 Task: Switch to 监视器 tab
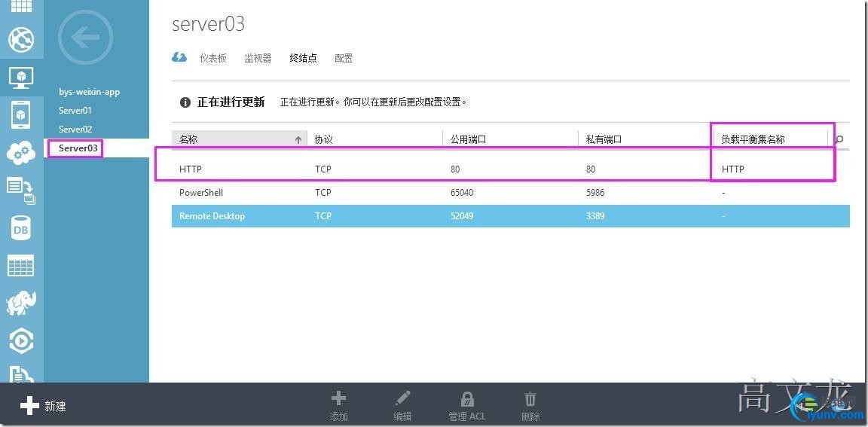pos(258,58)
